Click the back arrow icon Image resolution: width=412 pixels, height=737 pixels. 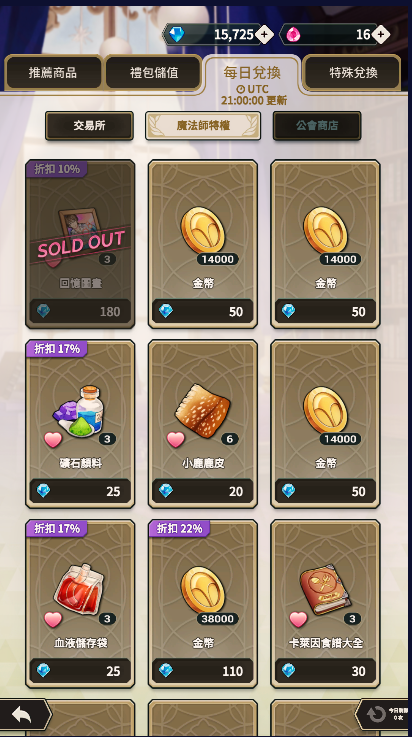(22, 715)
